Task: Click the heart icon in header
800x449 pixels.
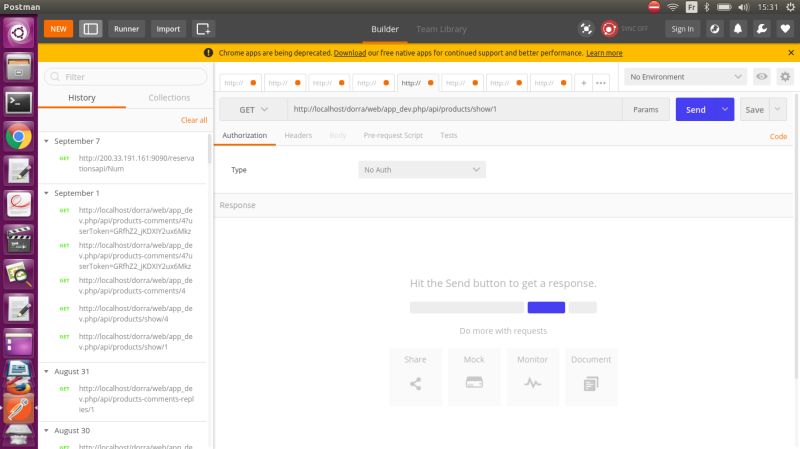Action: [785, 29]
